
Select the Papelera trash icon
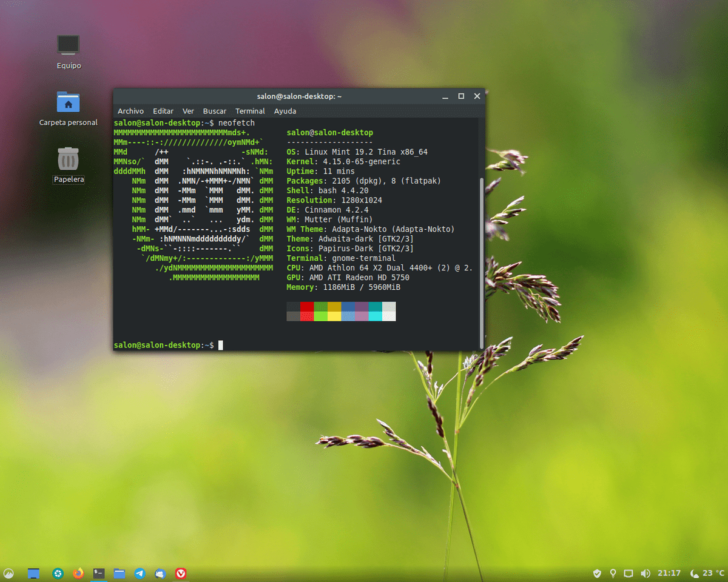tap(69, 159)
